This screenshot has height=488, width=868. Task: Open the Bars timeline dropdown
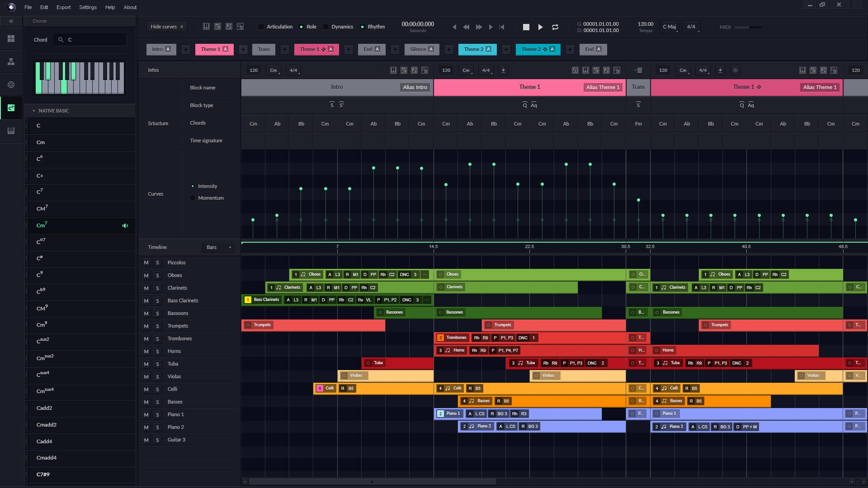click(219, 247)
